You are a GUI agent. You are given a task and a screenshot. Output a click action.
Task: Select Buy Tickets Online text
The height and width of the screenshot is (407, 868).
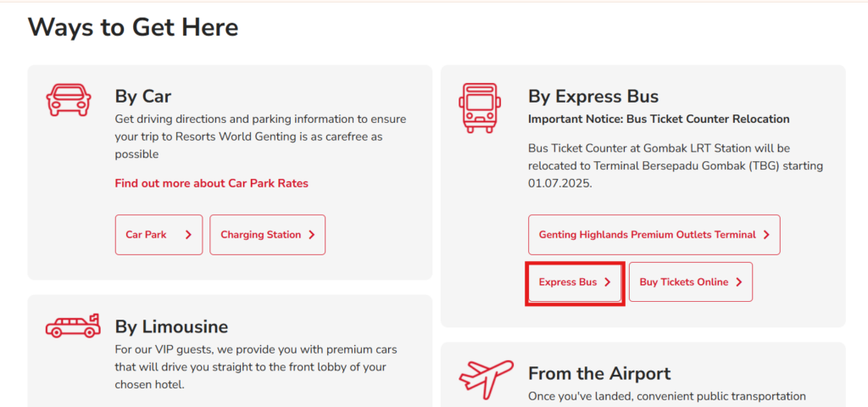pos(684,282)
